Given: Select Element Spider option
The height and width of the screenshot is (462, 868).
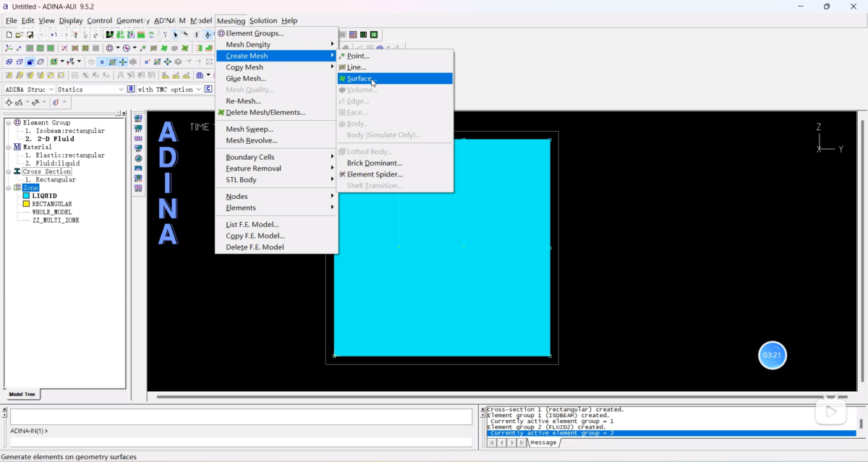Looking at the screenshot, I should [395, 174].
